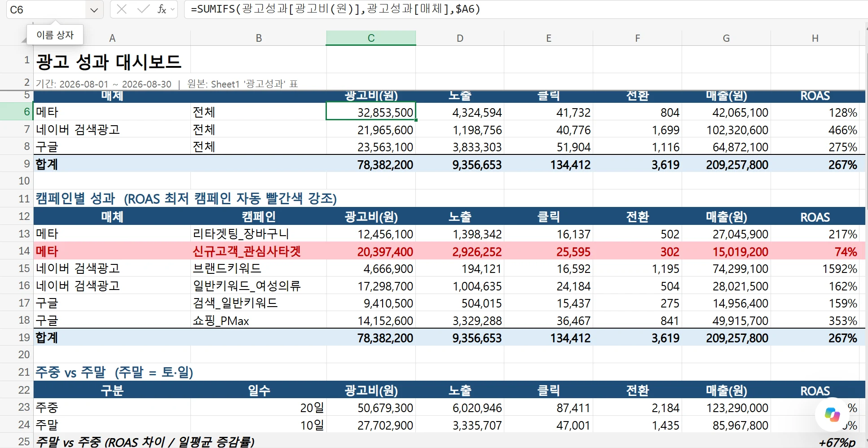Click the Name Box showing C6
This screenshot has height=448, width=868.
[46, 10]
